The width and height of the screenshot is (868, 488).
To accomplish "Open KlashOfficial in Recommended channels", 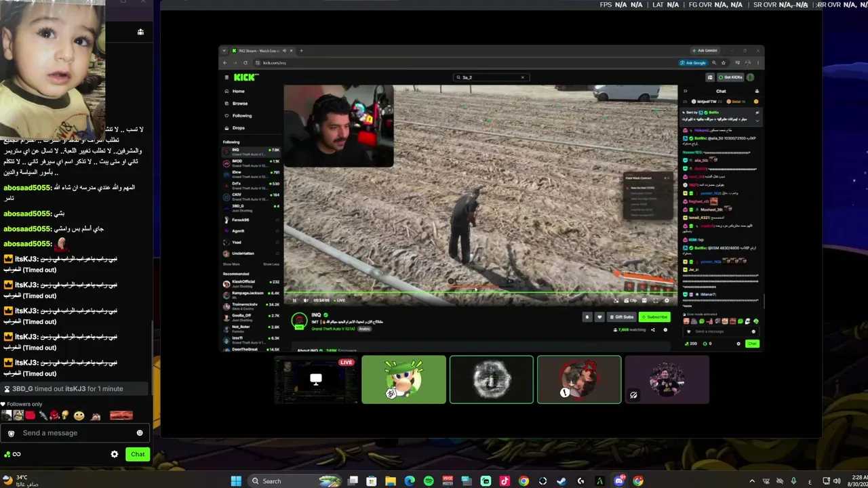I will coord(251,283).
